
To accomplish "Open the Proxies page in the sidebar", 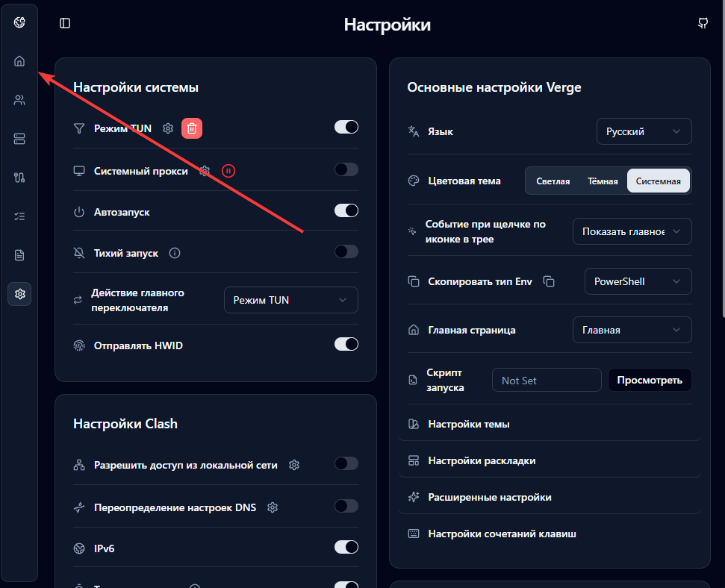I will (x=19, y=99).
